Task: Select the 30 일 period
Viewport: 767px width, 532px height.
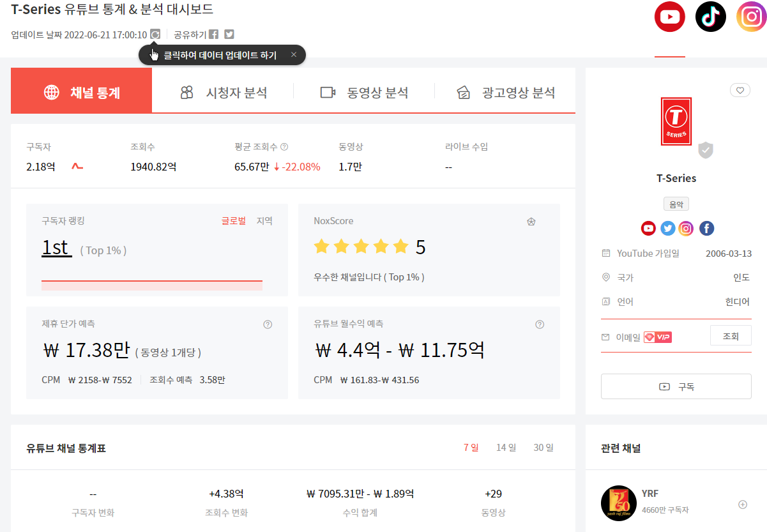Action: click(x=543, y=448)
